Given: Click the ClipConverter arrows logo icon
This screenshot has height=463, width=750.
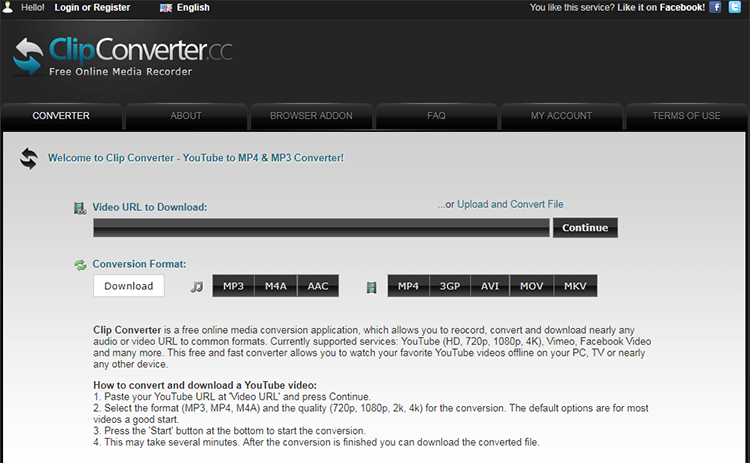Looking at the screenshot, I should (x=28, y=56).
